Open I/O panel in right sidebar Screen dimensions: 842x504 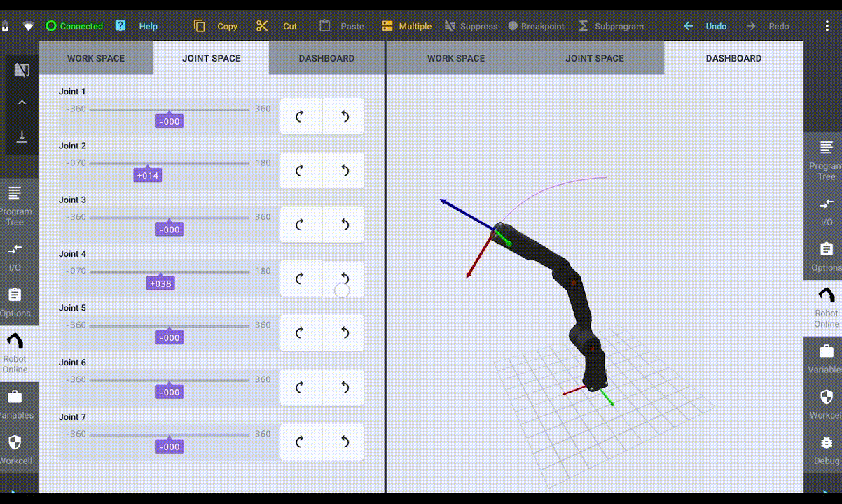(827, 211)
